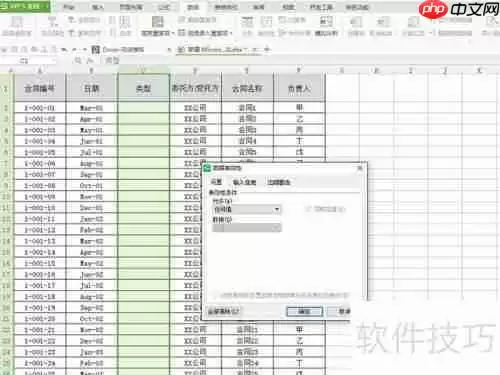This screenshot has height=375, width=500.
Task: Toggle the 忽略空值 checkbox in dialog
Action: pos(308,209)
